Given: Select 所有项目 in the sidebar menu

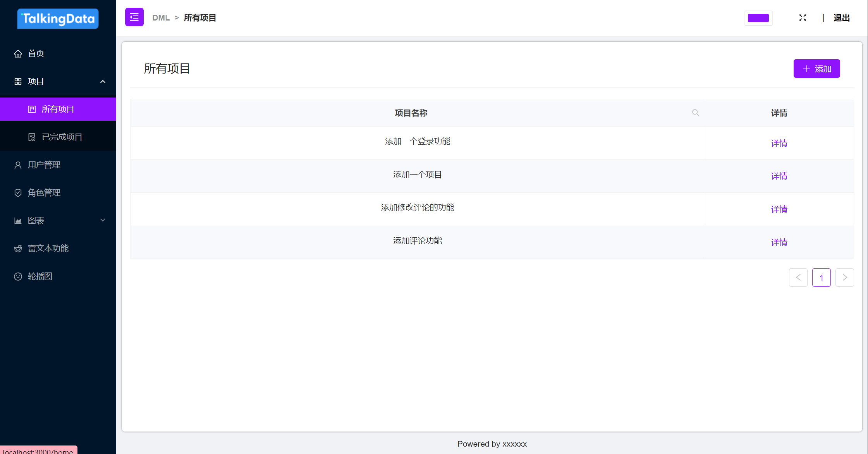Looking at the screenshot, I should coord(58,109).
